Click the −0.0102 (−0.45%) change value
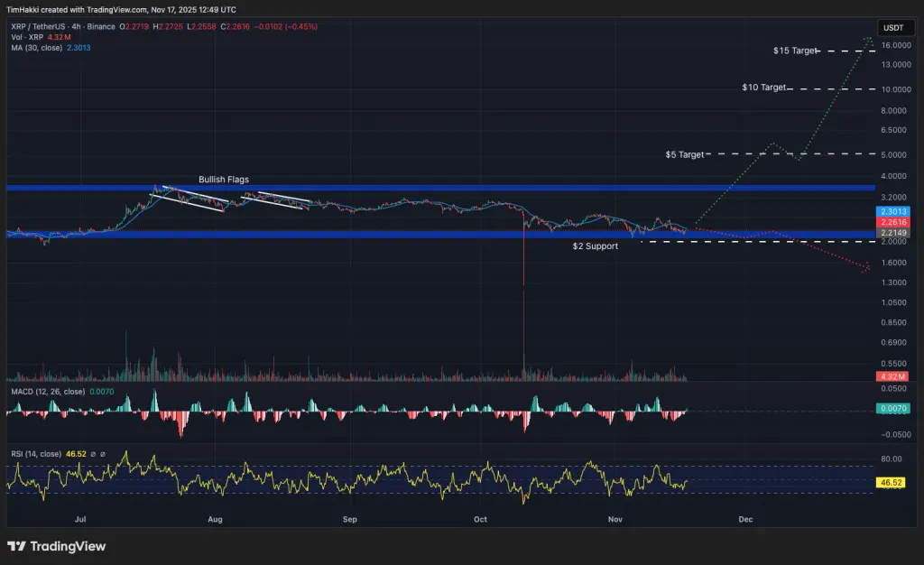The image size is (924, 565). point(286,26)
